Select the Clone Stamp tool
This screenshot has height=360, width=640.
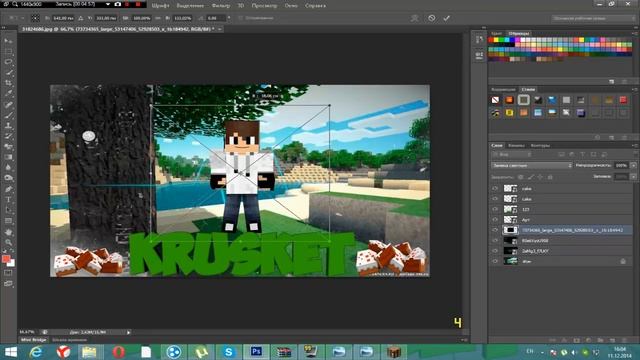coord(8,126)
